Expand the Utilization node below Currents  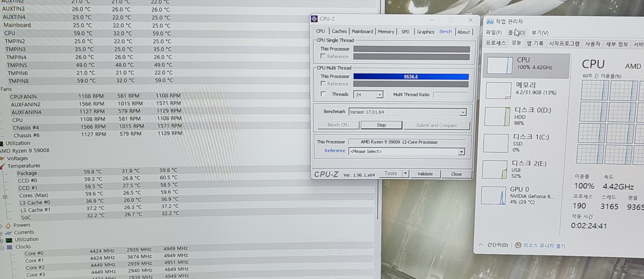click(1, 241)
